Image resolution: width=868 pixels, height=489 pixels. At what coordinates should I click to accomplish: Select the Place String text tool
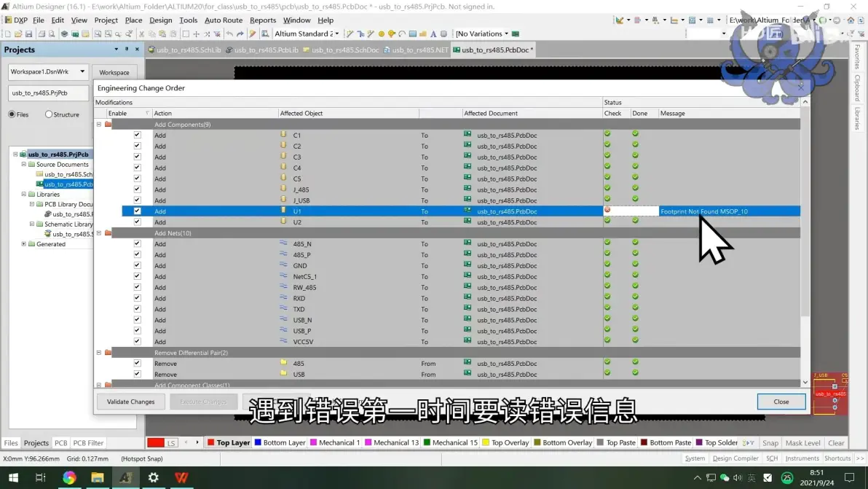(x=433, y=34)
